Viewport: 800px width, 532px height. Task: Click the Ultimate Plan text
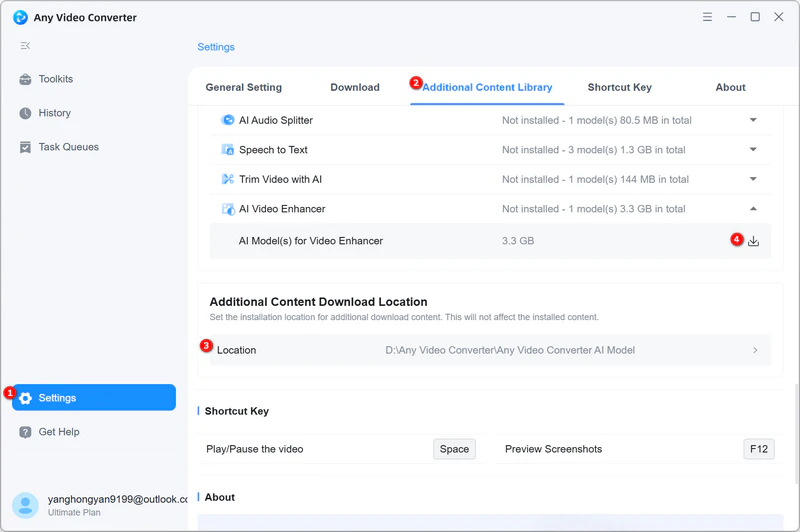point(74,513)
